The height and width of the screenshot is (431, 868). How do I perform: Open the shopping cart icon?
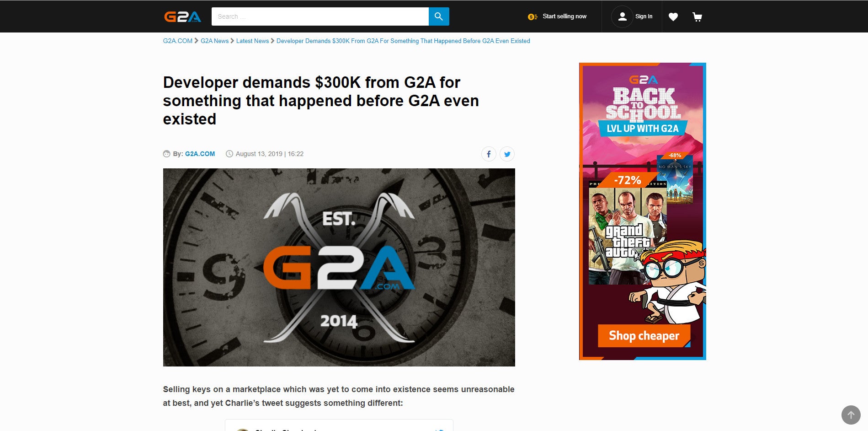[697, 17]
